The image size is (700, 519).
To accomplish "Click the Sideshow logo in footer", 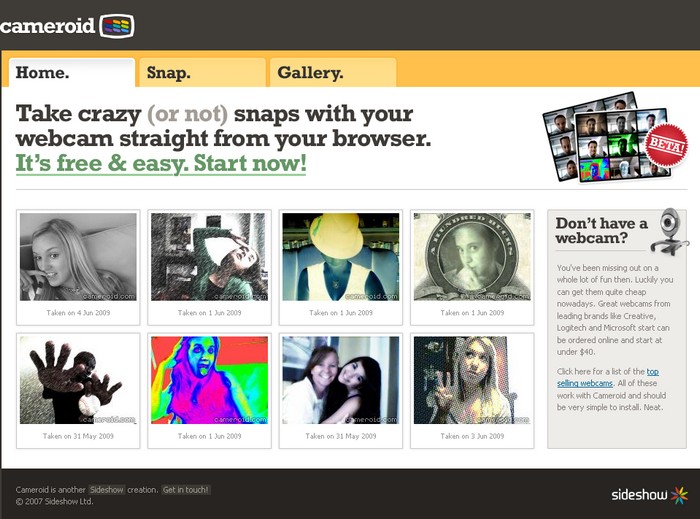I will click(x=649, y=494).
